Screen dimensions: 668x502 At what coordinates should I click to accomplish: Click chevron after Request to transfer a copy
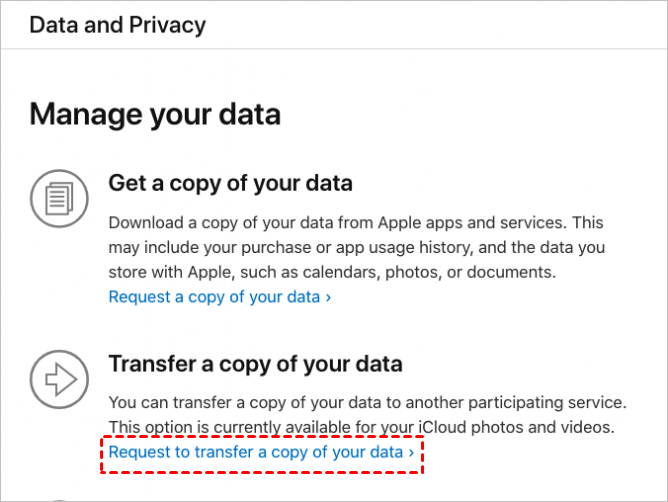(x=411, y=453)
